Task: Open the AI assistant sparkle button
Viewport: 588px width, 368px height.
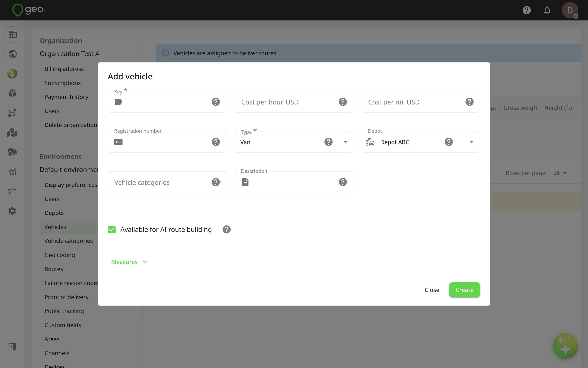Action: point(565,346)
